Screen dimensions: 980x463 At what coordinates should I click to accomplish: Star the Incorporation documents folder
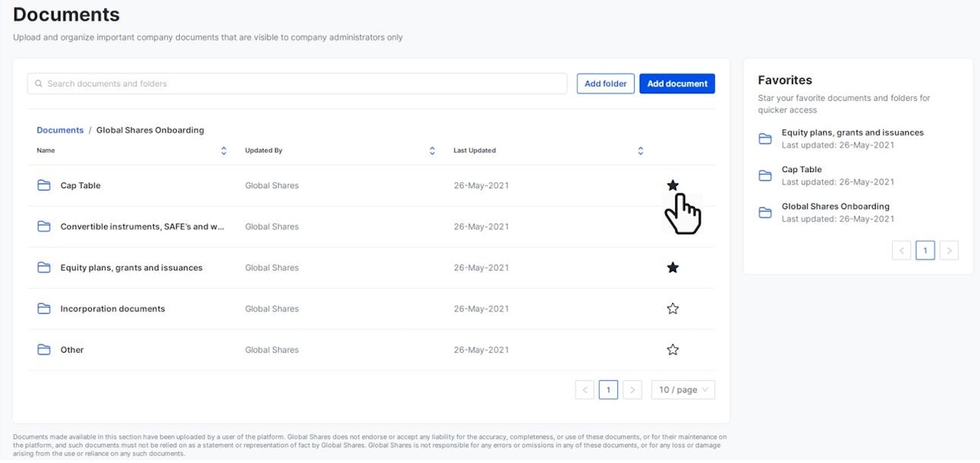pyautogui.click(x=673, y=308)
